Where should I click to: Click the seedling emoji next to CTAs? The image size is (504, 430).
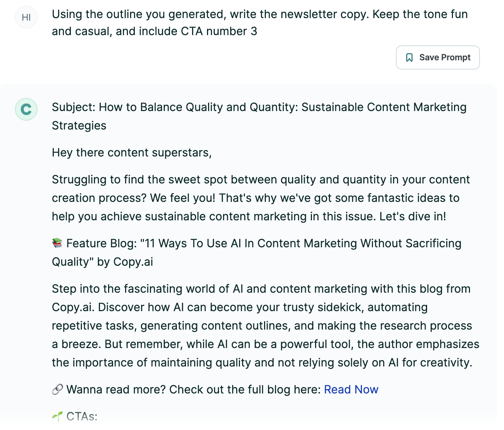tap(57, 417)
